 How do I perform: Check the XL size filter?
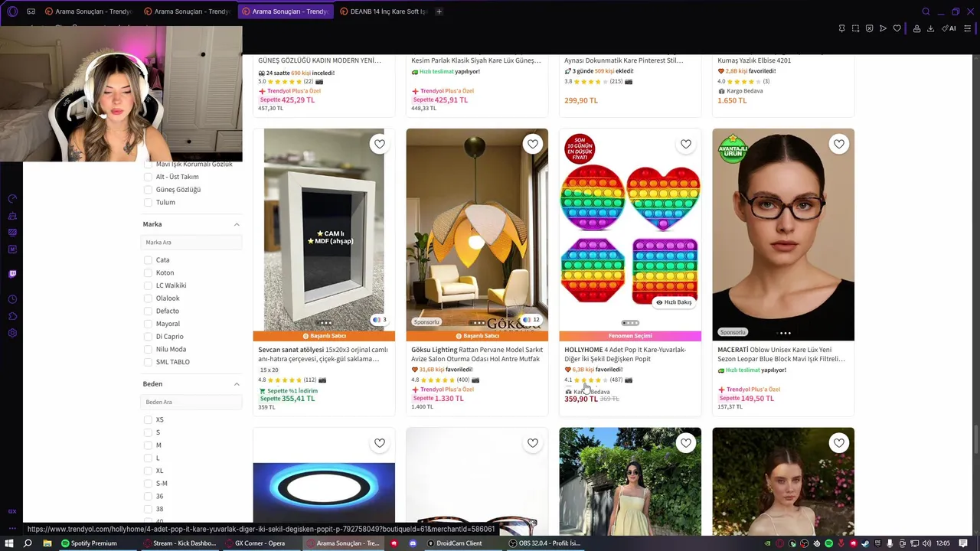(149, 471)
